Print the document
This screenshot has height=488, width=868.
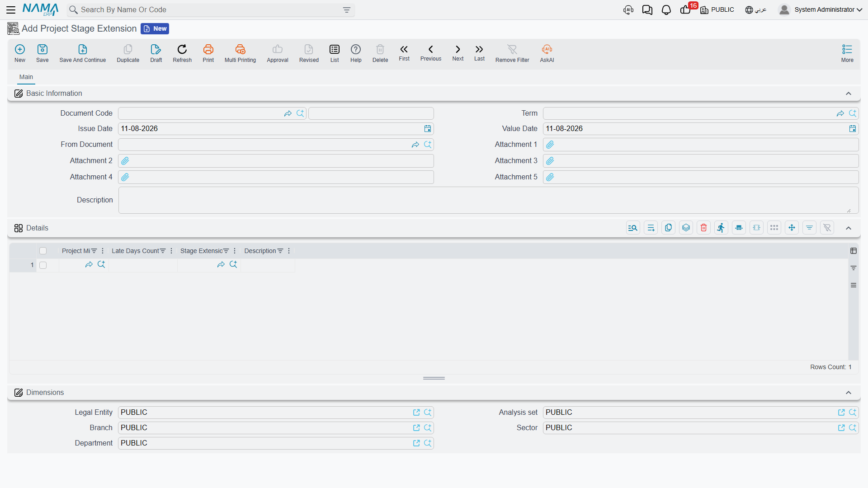(208, 53)
